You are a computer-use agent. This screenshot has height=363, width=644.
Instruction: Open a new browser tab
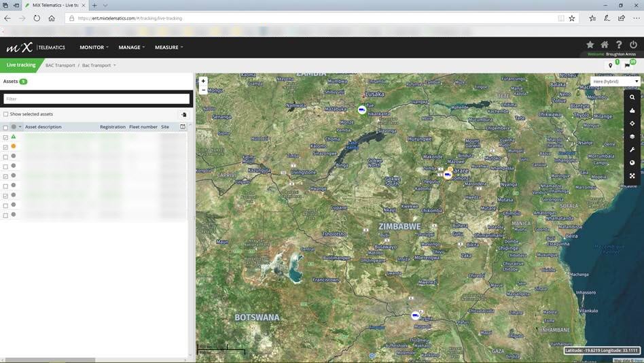coord(94,5)
